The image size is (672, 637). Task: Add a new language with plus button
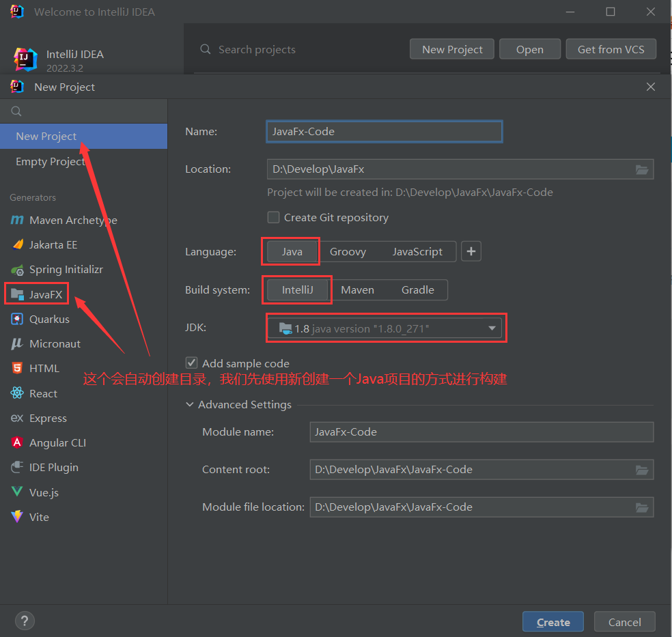pos(471,251)
